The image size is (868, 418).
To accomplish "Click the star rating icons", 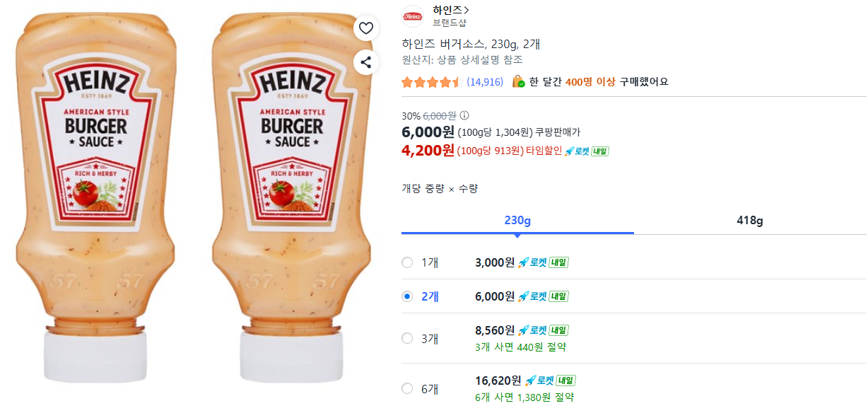I will [430, 82].
